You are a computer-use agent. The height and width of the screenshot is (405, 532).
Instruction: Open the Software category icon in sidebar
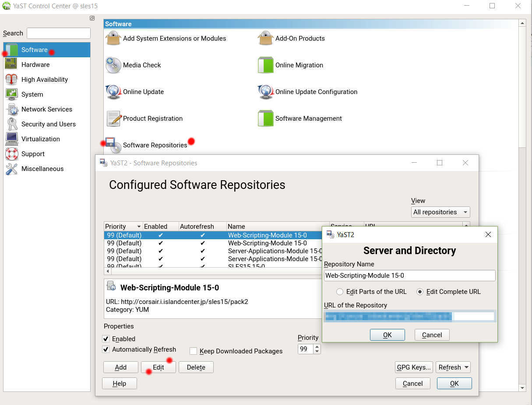11,50
